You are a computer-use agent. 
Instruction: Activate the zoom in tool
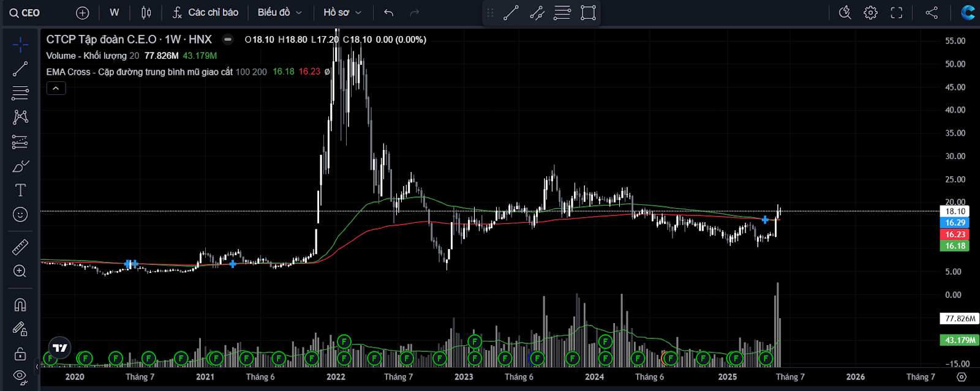click(x=20, y=271)
